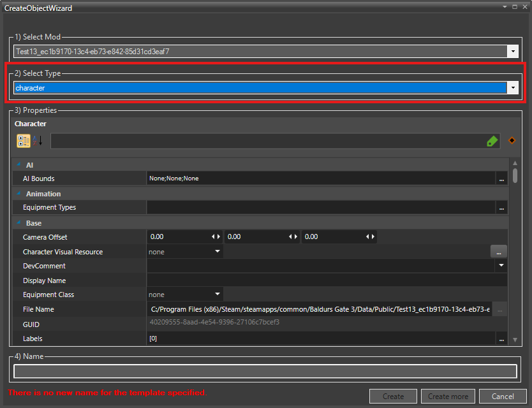Viewport: 532px width, 408px height.
Task: Click the File Name browse button
Action: (x=499, y=309)
